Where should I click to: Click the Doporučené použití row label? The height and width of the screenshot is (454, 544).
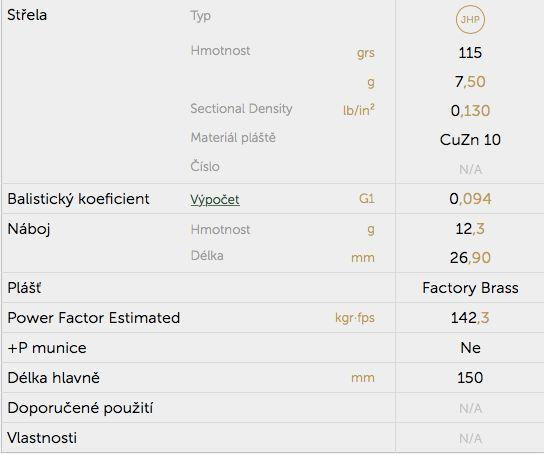tap(80, 408)
